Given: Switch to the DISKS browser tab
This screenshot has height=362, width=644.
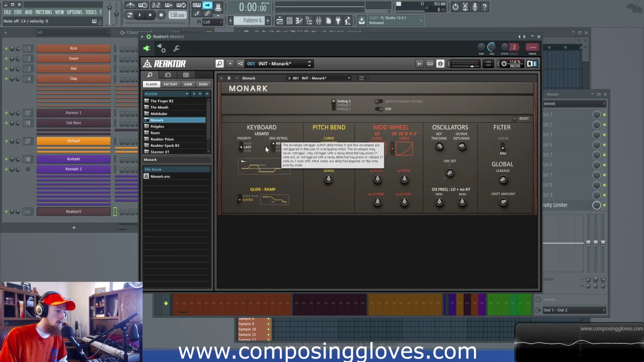Looking at the screenshot, I should point(203,84).
